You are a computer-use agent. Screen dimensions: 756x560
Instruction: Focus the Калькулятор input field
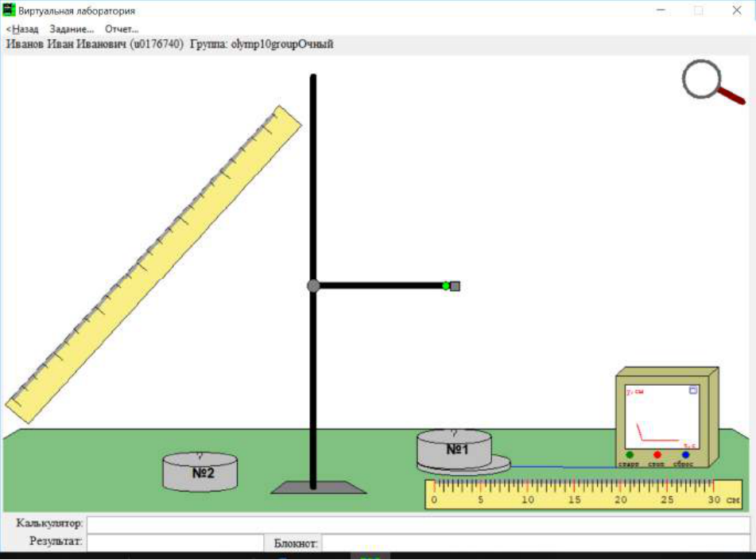pos(418,524)
